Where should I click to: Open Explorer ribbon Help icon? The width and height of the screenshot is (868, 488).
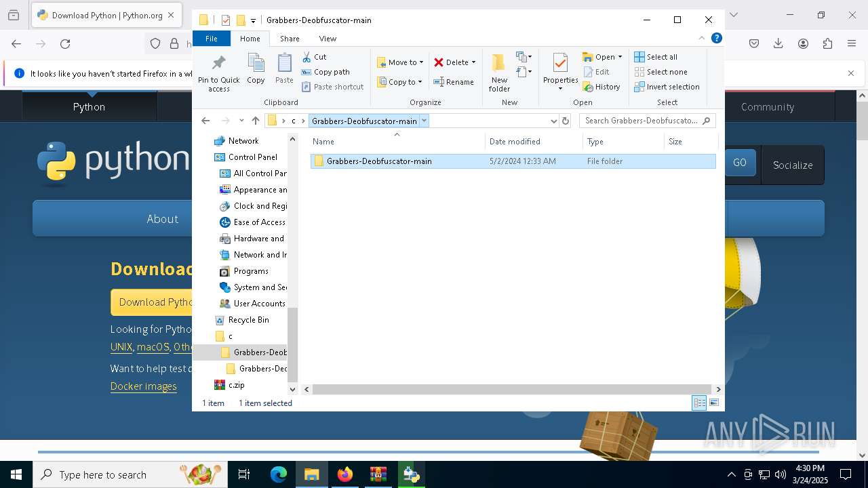[717, 39]
